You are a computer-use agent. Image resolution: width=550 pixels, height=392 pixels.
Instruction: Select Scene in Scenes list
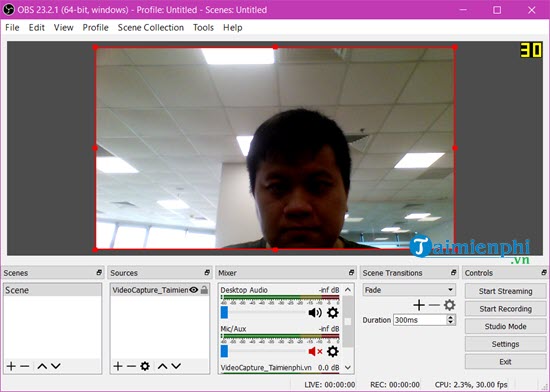point(52,290)
